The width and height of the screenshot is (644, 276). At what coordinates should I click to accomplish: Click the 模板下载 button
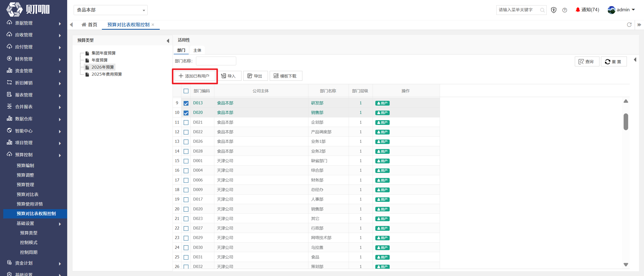click(x=286, y=76)
